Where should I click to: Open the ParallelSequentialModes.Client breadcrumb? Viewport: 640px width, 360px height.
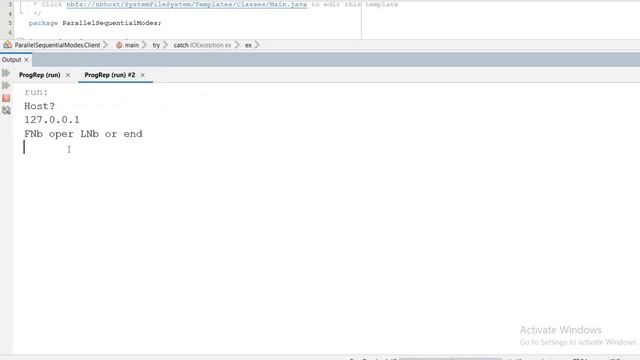(57, 45)
